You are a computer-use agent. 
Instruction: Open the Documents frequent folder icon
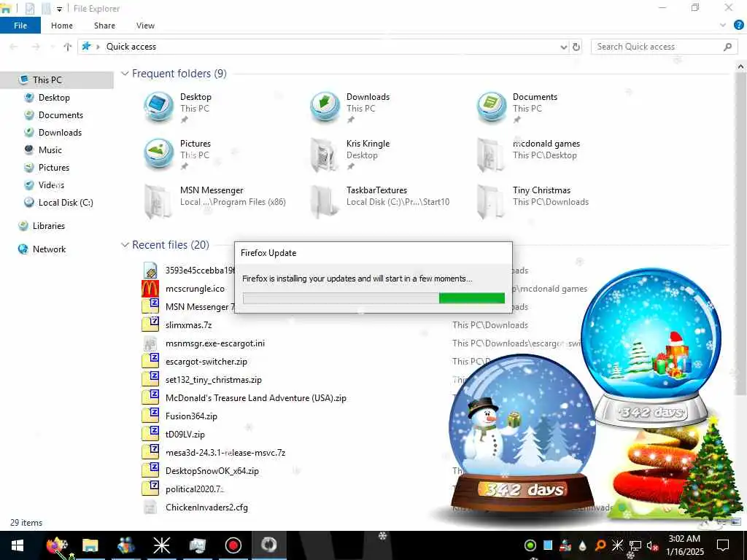coord(492,107)
